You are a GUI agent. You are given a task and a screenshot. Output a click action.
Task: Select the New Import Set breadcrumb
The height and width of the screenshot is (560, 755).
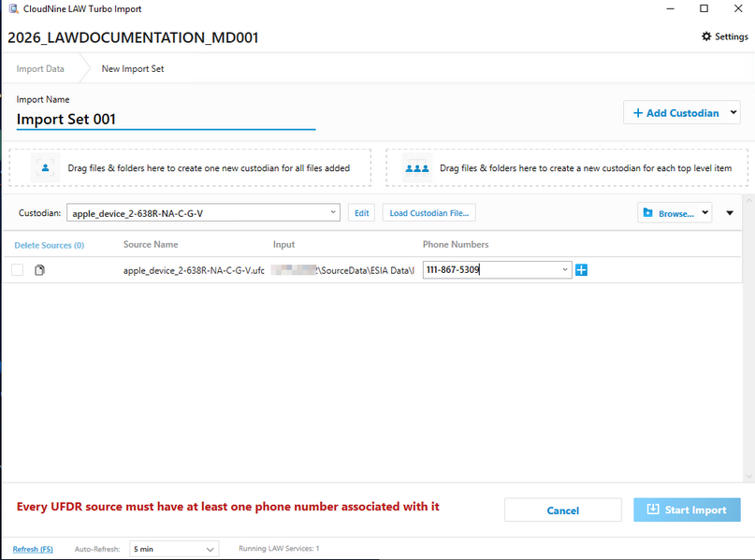pos(133,68)
